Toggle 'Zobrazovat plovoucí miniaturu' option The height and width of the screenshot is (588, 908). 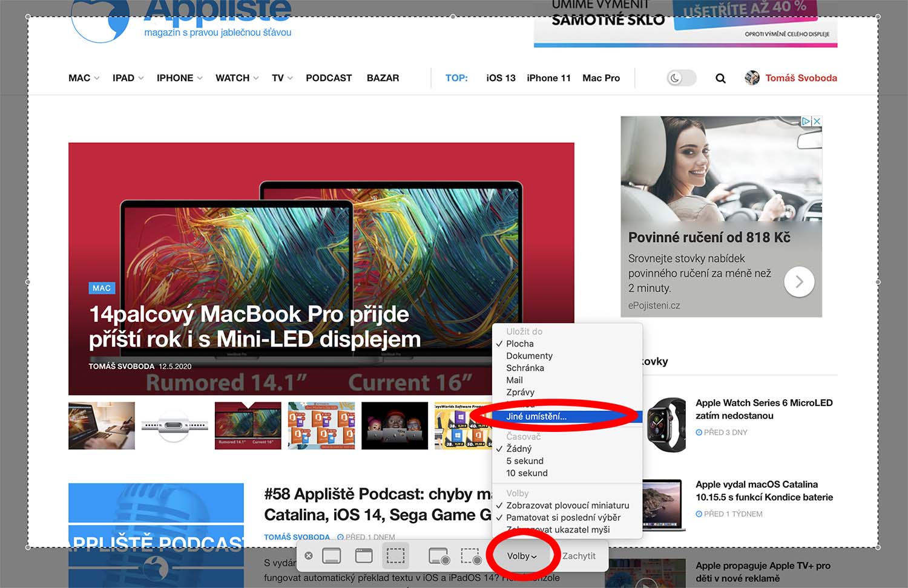point(567,505)
